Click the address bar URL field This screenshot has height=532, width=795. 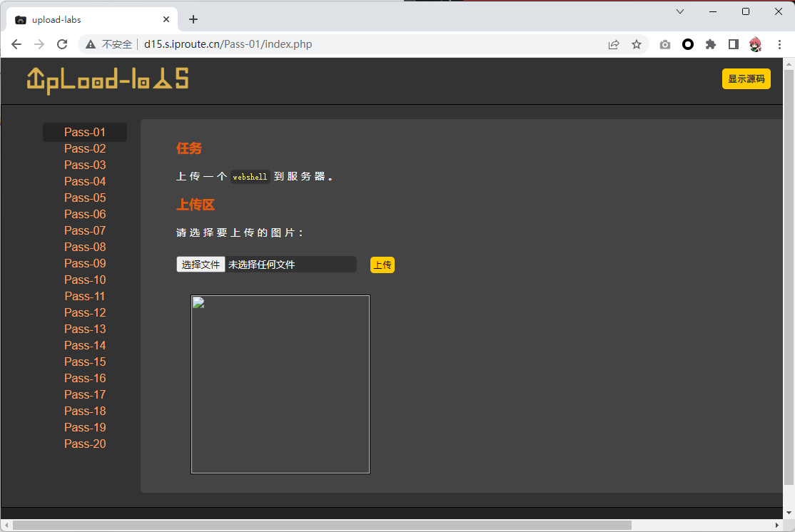point(357,44)
